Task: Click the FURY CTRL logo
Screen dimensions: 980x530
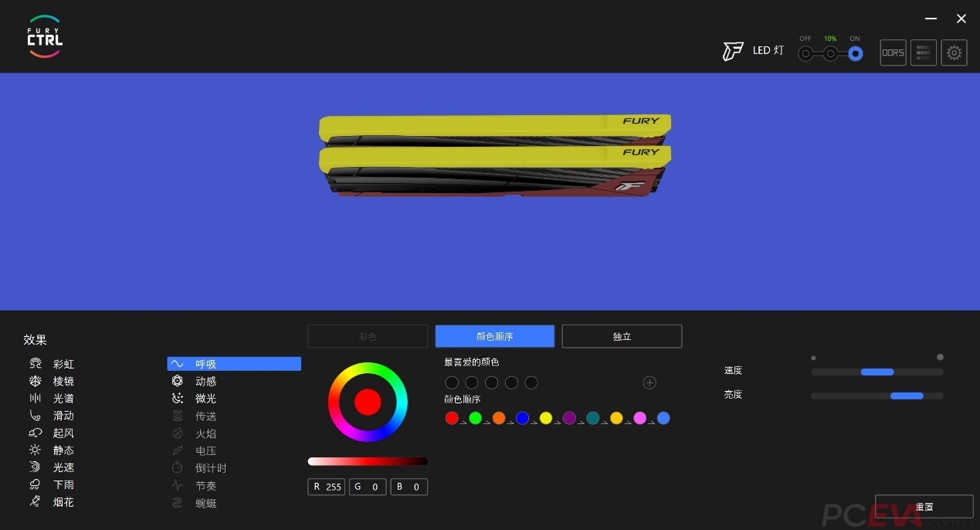Action: (x=45, y=36)
